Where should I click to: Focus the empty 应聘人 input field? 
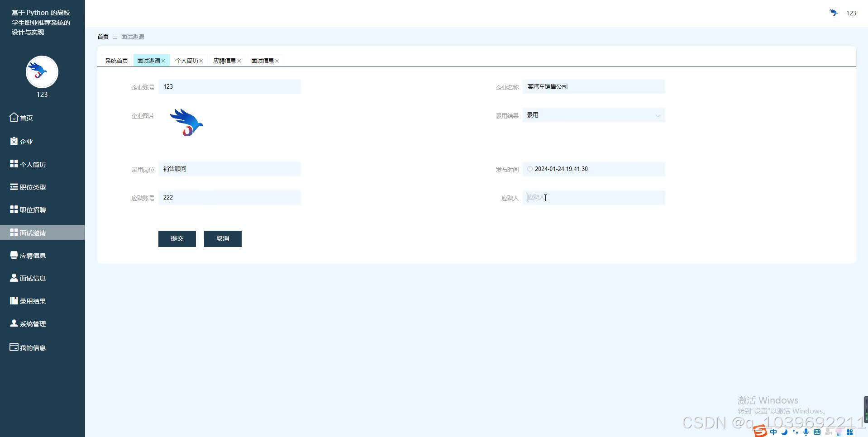pos(594,198)
